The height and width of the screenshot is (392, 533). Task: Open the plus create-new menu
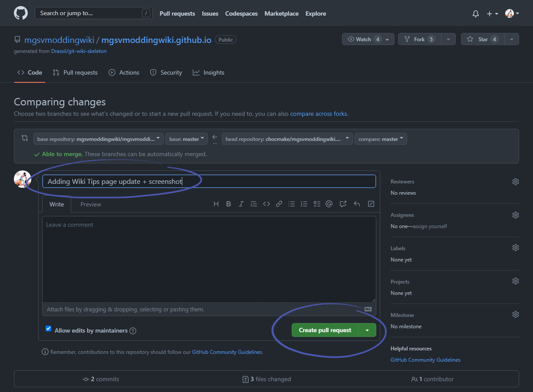pos(492,14)
